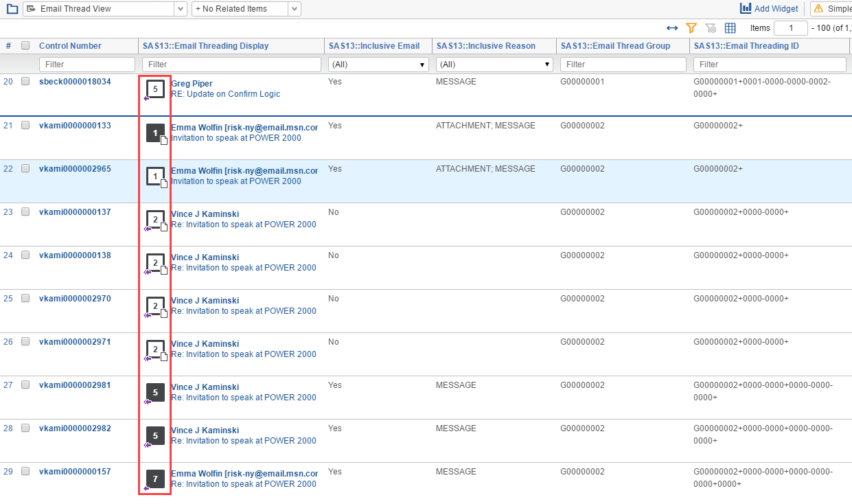Click thread icon for vkami0000002982
Viewport: 852px width, 504px height.
(x=155, y=437)
